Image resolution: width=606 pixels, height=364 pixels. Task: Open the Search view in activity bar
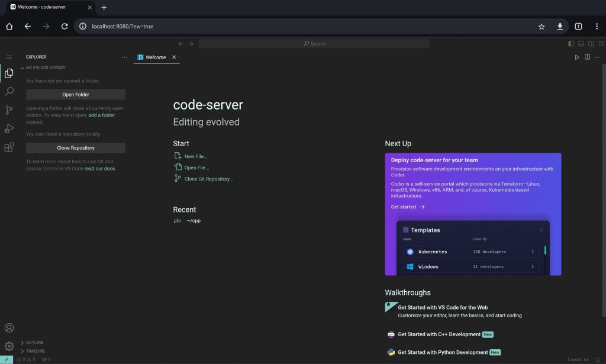[9, 92]
